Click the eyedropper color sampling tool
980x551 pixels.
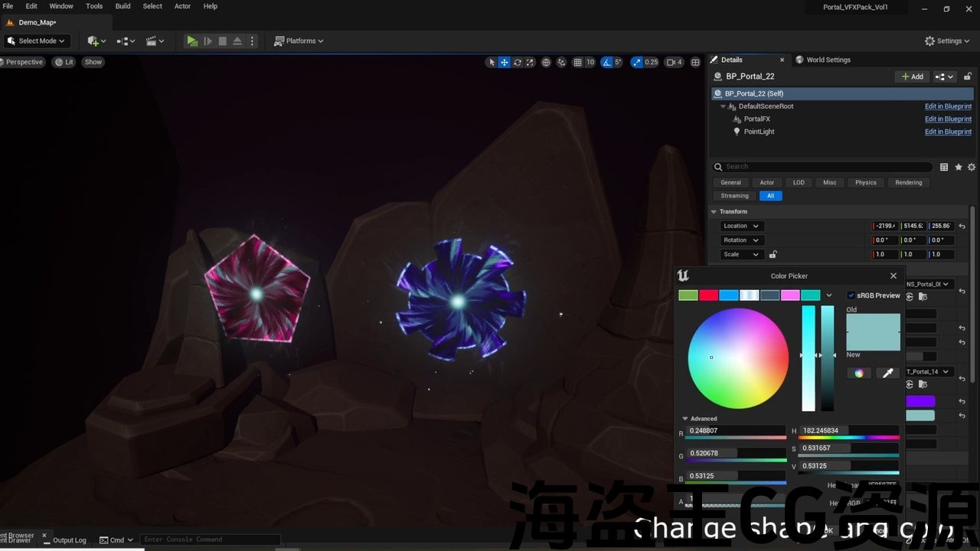tap(887, 373)
